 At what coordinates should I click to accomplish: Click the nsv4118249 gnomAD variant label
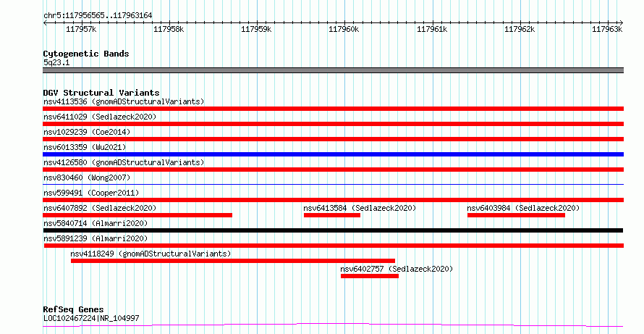151,254
